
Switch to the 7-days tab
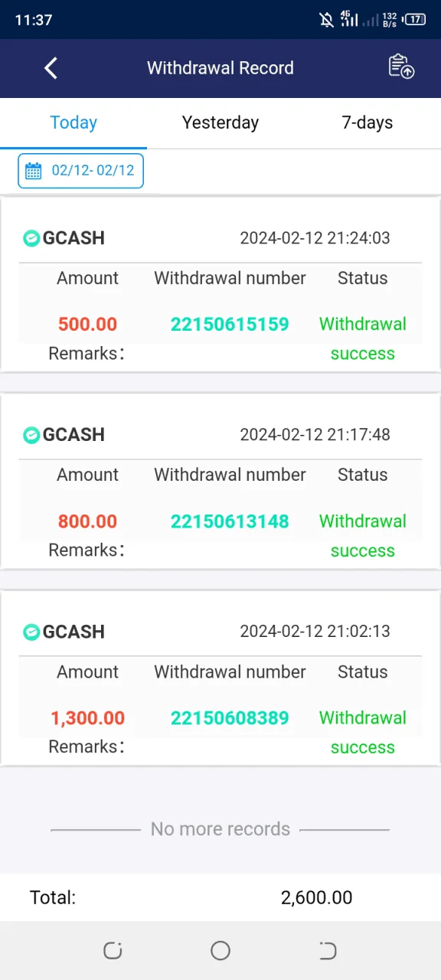click(367, 122)
